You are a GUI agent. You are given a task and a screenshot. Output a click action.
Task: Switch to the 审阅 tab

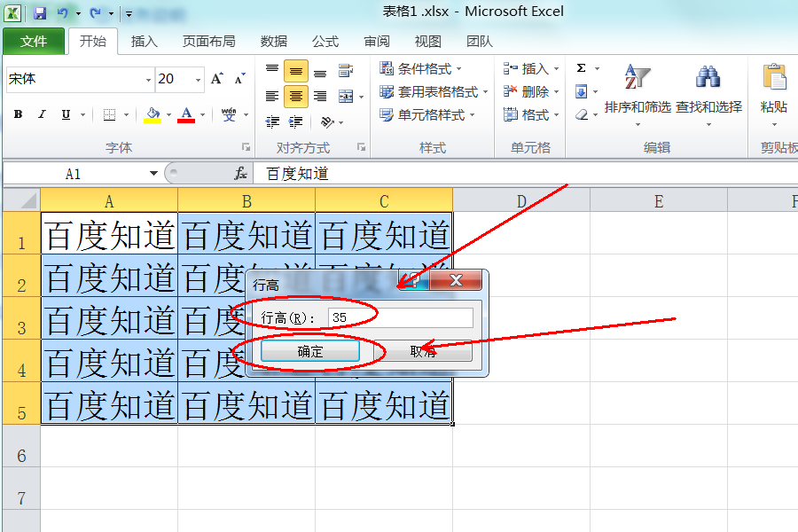377,42
